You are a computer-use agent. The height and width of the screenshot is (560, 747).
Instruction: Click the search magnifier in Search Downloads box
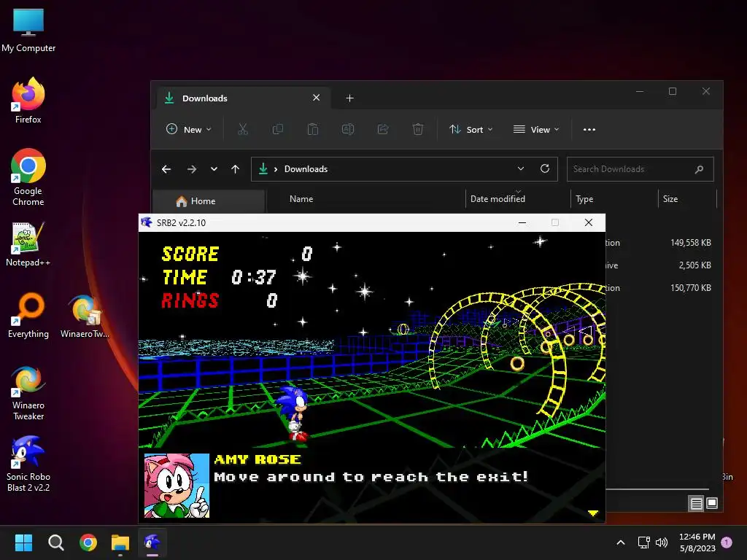pyautogui.click(x=699, y=169)
